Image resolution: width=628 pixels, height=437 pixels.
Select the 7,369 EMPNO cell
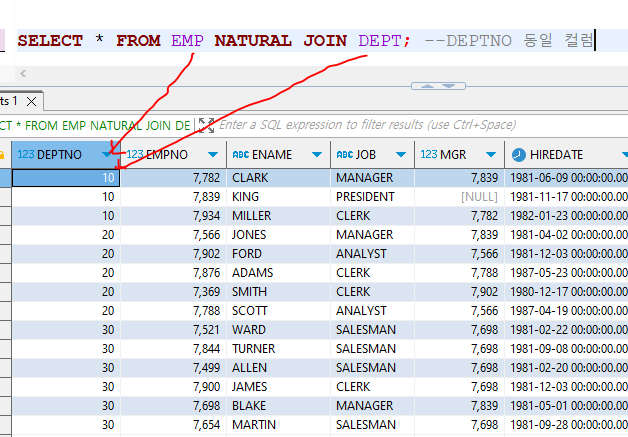pyautogui.click(x=173, y=292)
